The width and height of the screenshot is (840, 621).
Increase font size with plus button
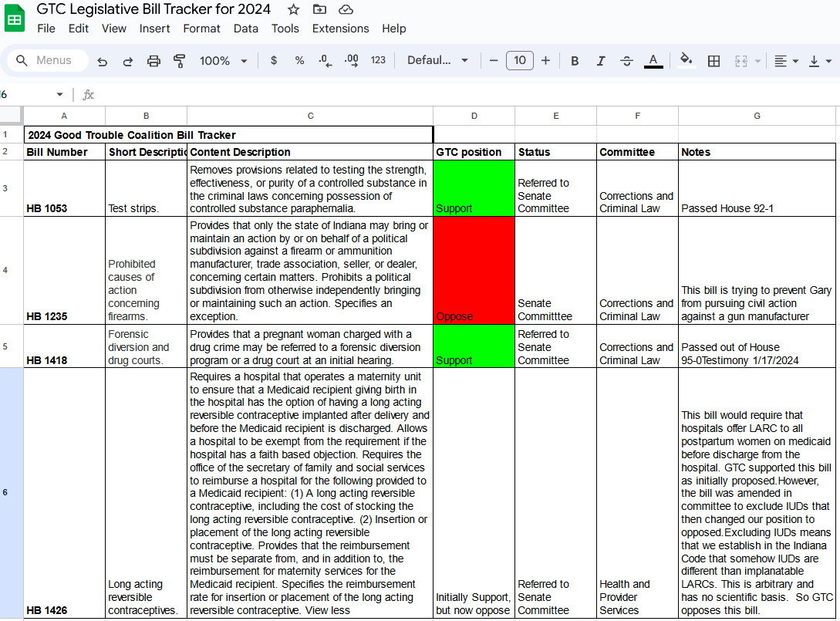coord(545,60)
